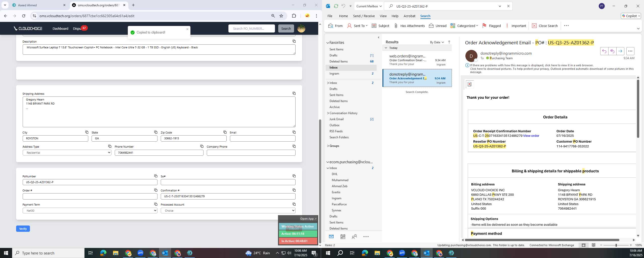
Task: Copy the Confirmation # value
Action: (x=294, y=190)
